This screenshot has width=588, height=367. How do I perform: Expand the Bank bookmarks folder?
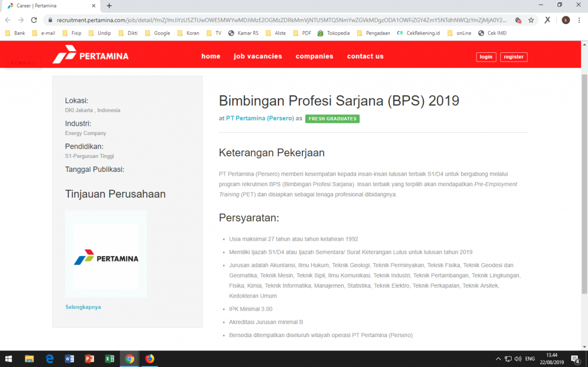tap(16, 33)
